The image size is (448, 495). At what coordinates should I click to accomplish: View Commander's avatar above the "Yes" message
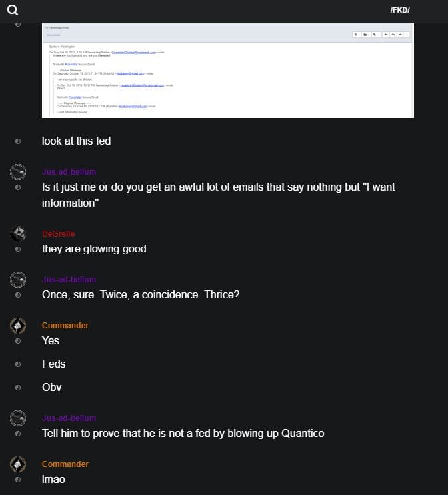(18, 326)
